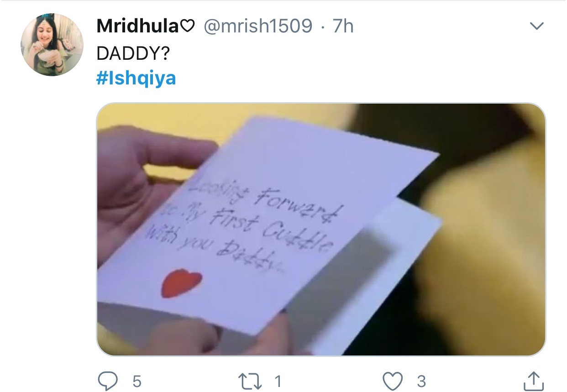This screenshot has width=567, height=392.
Task: View the 3 likes count
Action: [421, 381]
